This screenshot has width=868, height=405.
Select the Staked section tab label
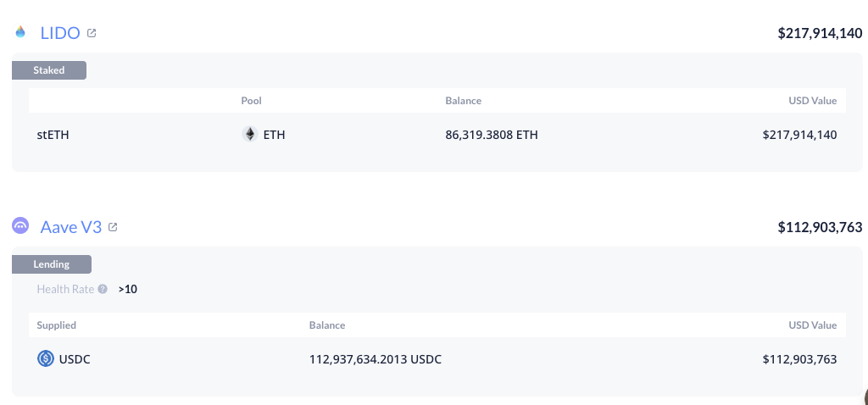click(x=49, y=70)
